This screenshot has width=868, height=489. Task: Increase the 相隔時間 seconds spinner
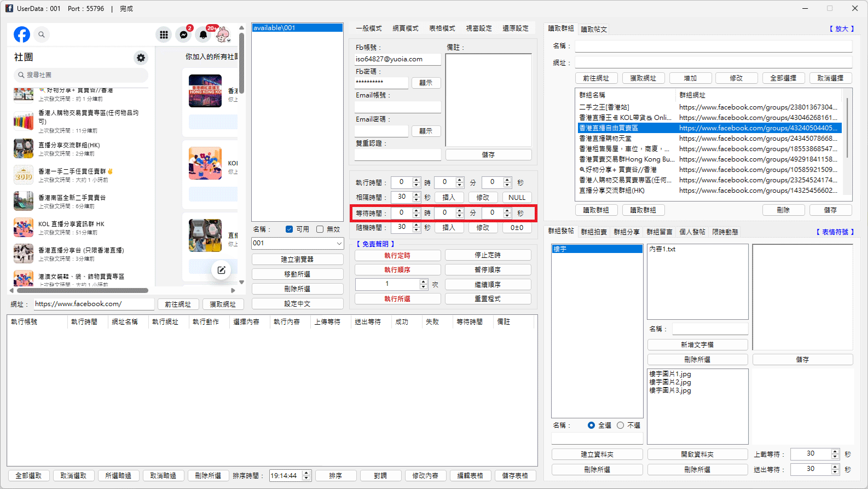click(416, 194)
